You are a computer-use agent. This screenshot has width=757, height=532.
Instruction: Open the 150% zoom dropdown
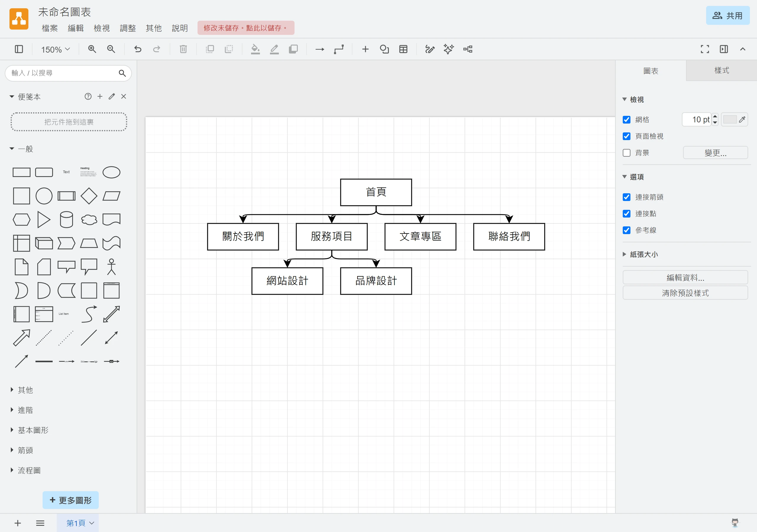click(55, 49)
